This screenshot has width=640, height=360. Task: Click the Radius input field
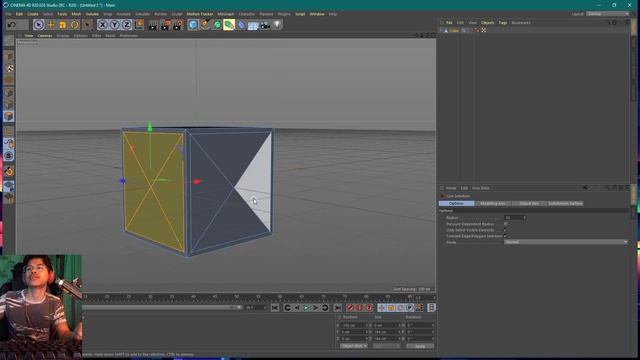click(514, 218)
